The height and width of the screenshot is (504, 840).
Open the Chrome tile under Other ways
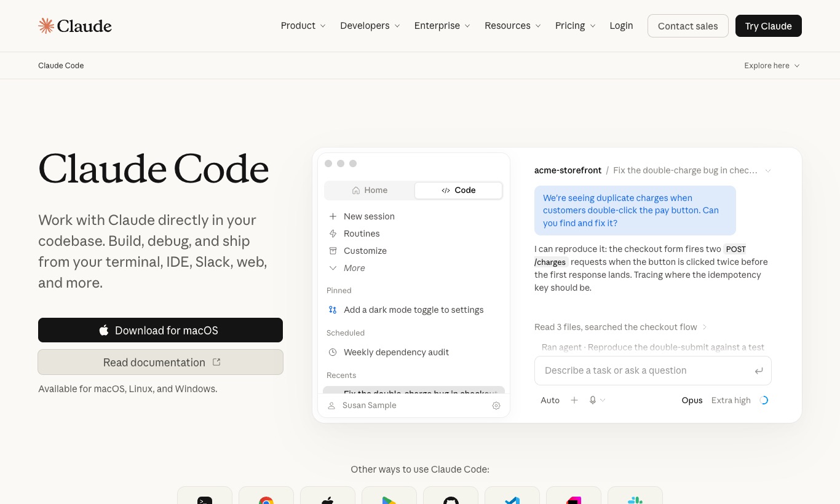[x=266, y=495]
